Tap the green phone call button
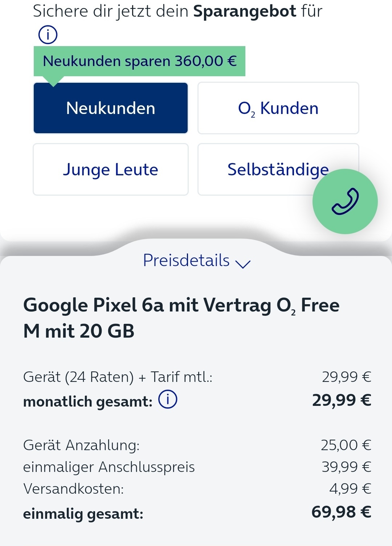 tap(345, 201)
